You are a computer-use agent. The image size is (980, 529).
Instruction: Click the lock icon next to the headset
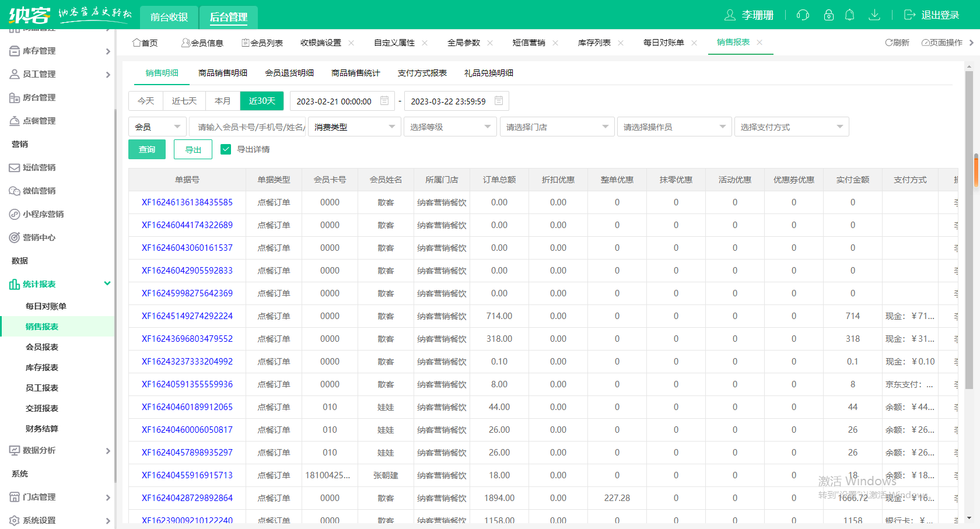[828, 15]
